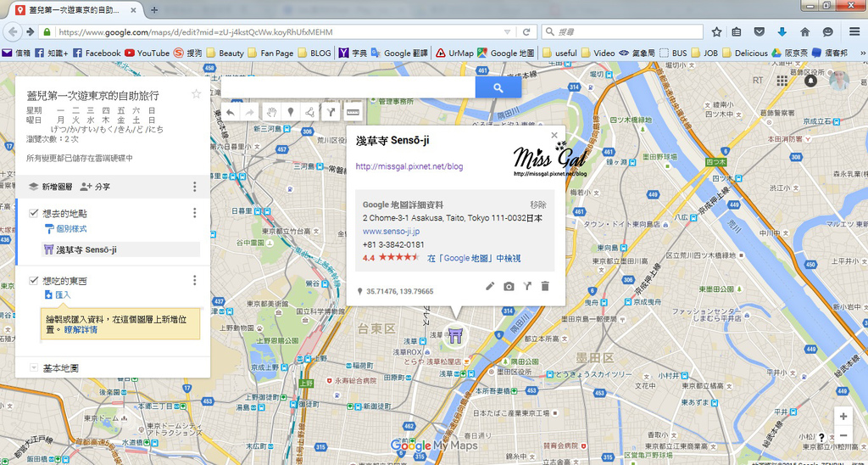Click the browser reload button

click(x=526, y=31)
